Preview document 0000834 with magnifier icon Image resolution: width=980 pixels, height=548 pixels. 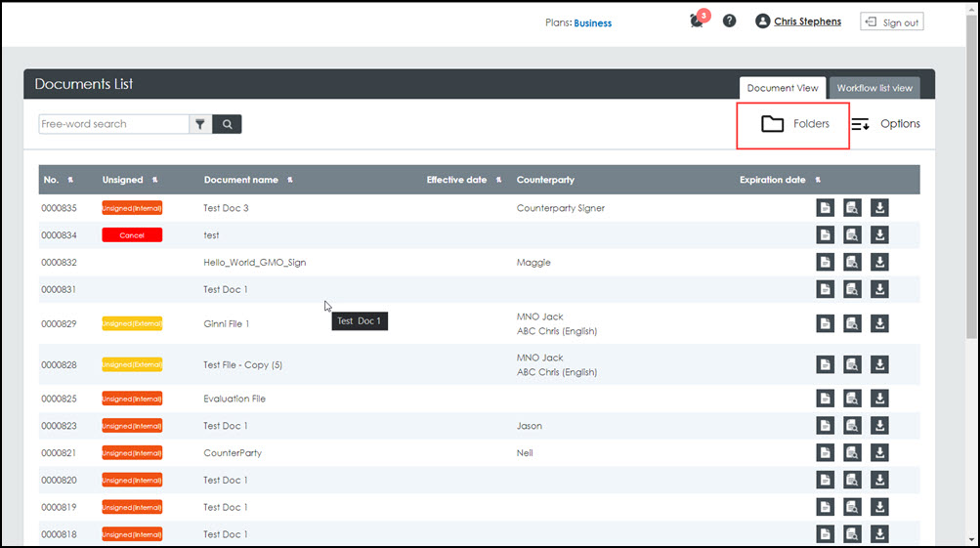(x=852, y=235)
